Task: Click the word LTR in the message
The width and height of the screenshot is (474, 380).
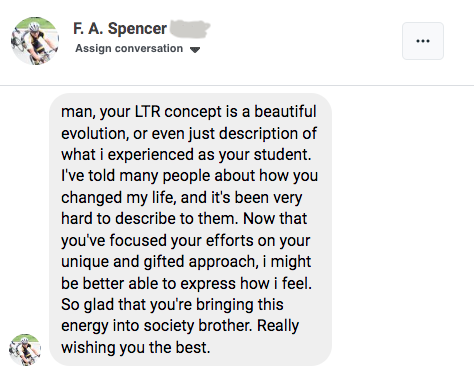Action: tap(147, 111)
